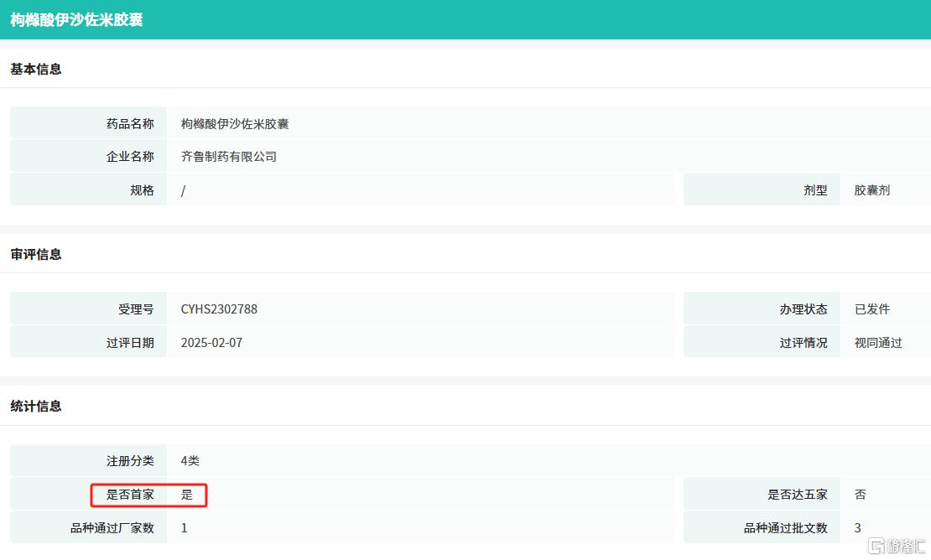Click the 是否达五家 field label
The width and height of the screenshot is (931, 560).
[x=798, y=494]
